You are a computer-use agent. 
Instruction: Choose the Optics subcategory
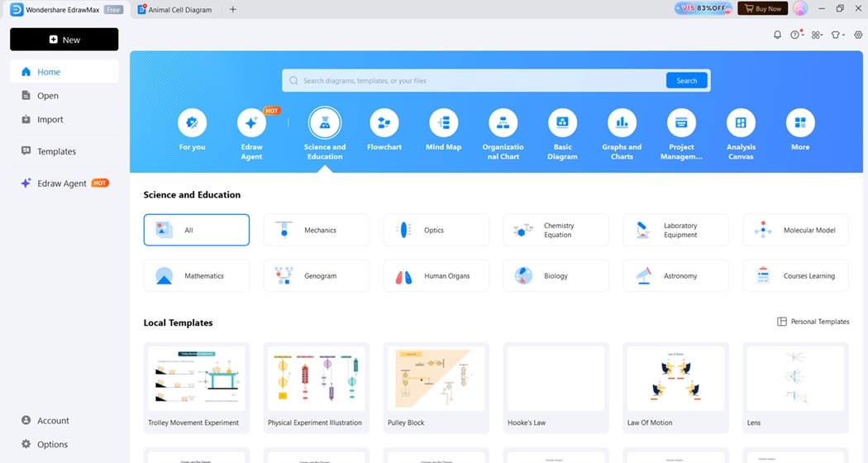436,230
